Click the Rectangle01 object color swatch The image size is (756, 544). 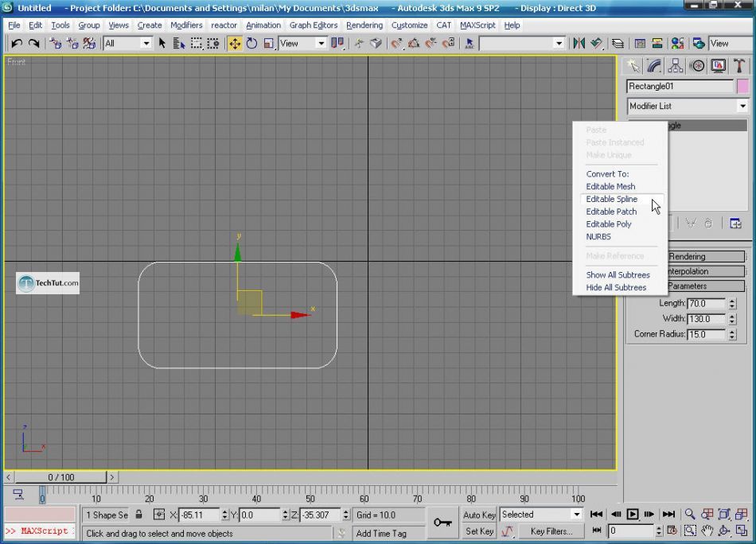click(x=743, y=86)
